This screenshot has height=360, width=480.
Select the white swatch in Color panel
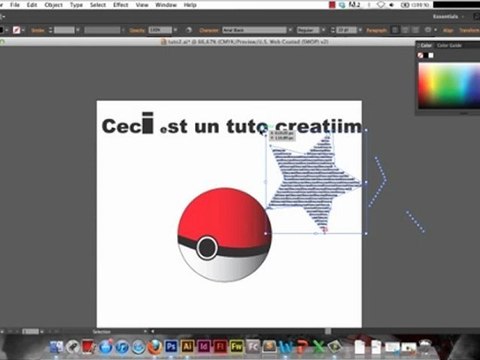431,55
